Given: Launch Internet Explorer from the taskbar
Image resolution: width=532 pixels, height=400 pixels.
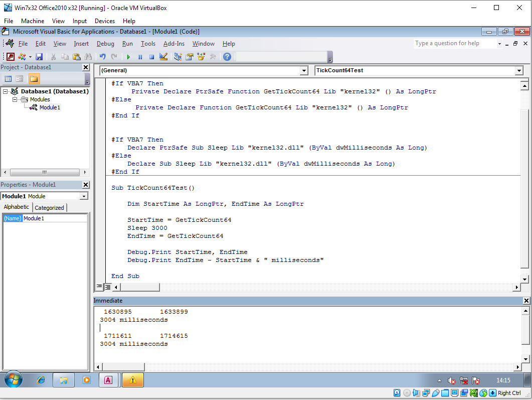Looking at the screenshot, I should point(41,380).
